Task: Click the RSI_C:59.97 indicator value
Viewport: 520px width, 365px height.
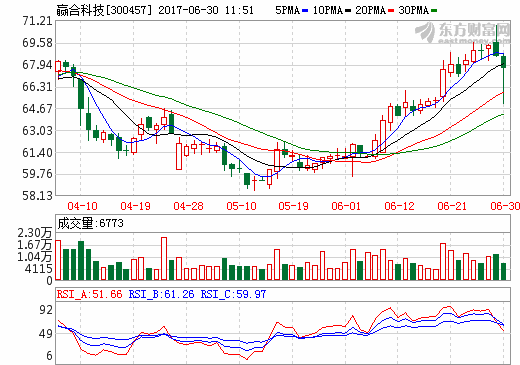Action: click(x=233, y=294)
